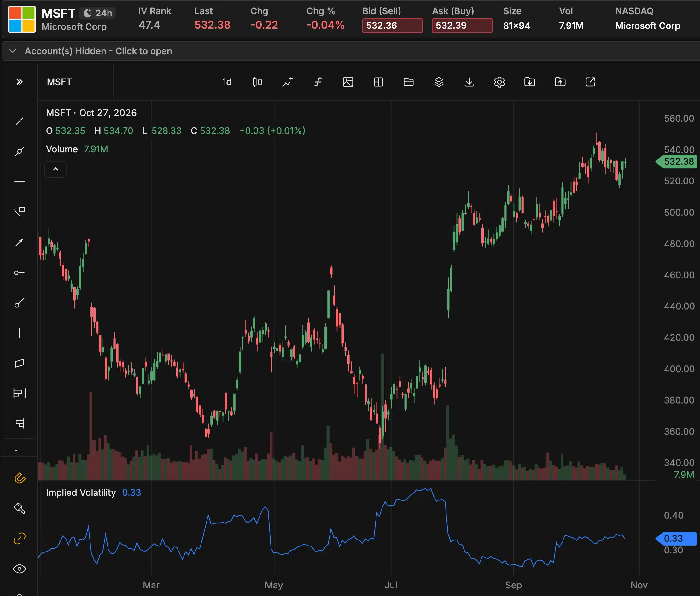Toggle drawings visibility eye icon
Image resolution: width=700 pixels, height=596 pixels.
click(x=20, y=569)
